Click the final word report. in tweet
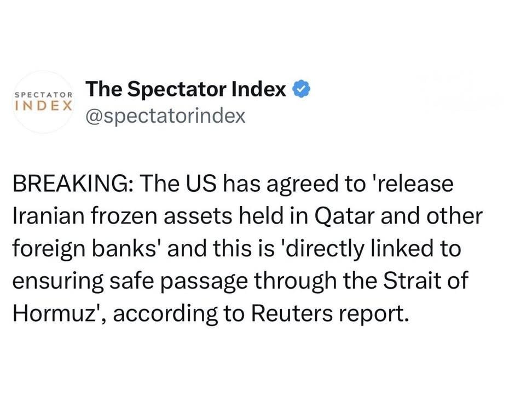 [x=374, y=314]
